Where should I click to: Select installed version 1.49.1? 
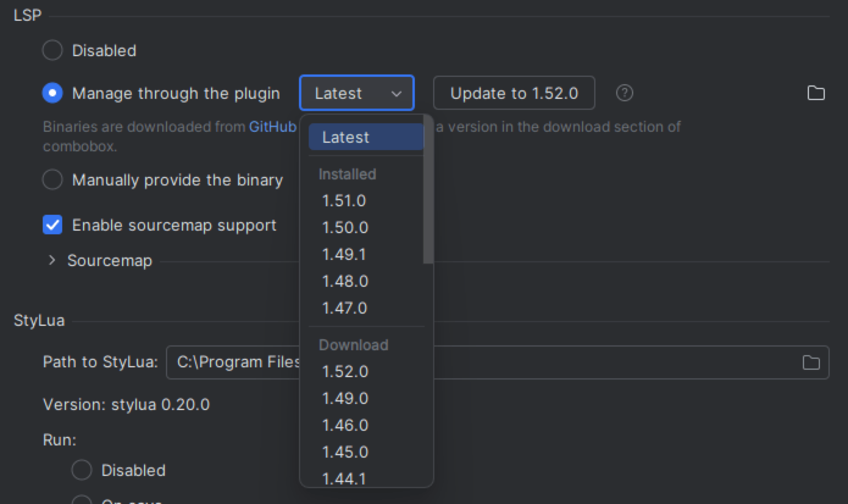pos(344,254)
